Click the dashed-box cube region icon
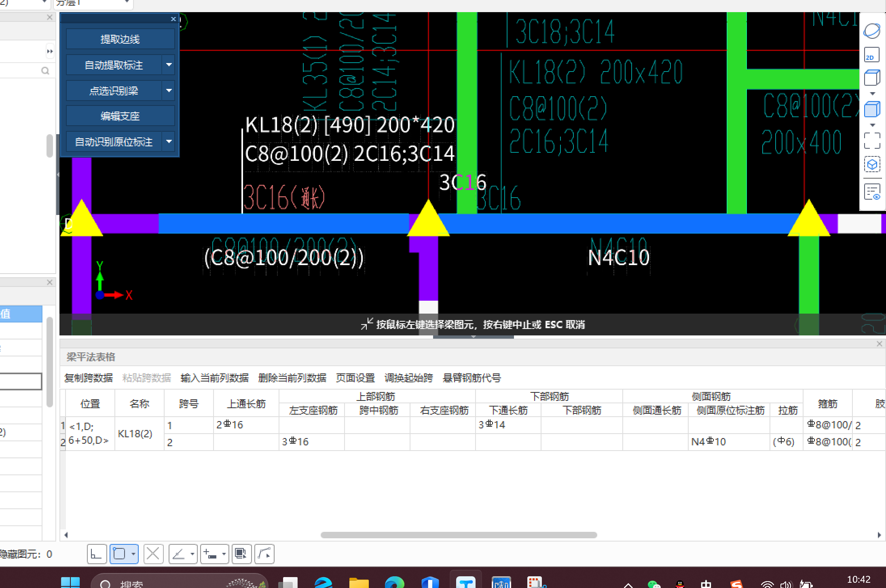The width and height of the screenshot is (886, 588). point(872,164)
